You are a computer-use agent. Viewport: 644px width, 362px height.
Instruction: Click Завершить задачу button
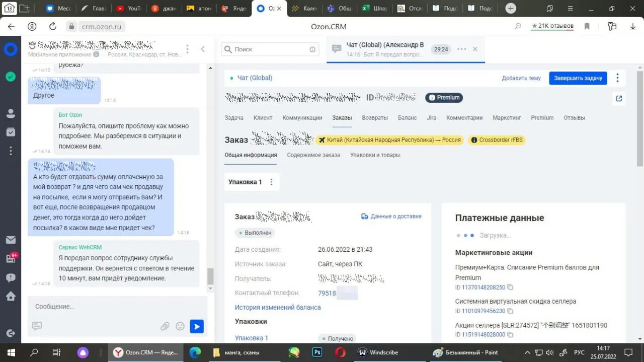578,78
